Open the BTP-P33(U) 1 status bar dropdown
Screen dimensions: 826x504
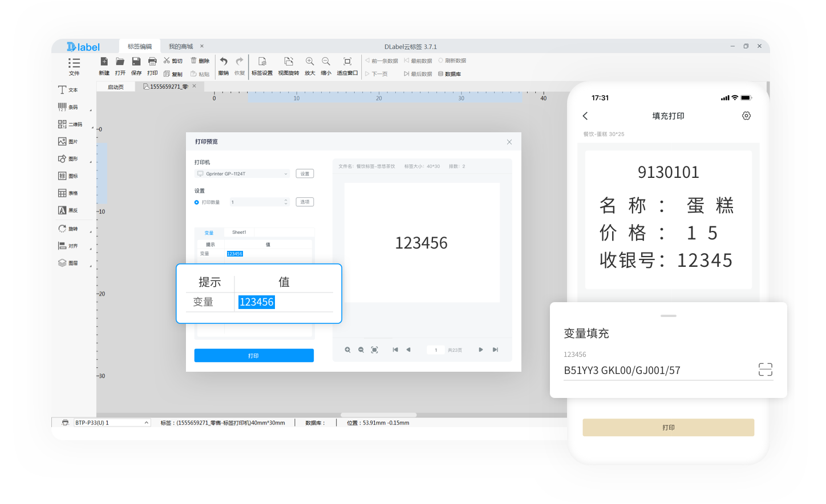pyautogui.click(x=112, y=423)
